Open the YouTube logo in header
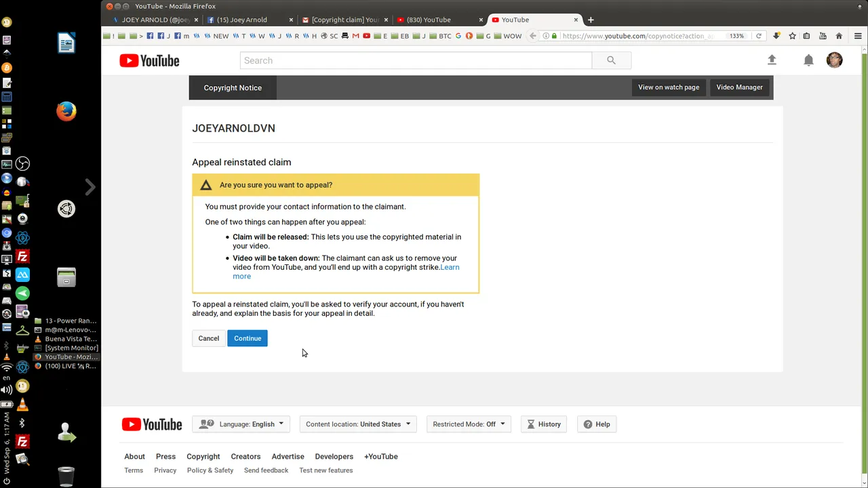This screenshot has width=868, height=488. tap(149, 60)
